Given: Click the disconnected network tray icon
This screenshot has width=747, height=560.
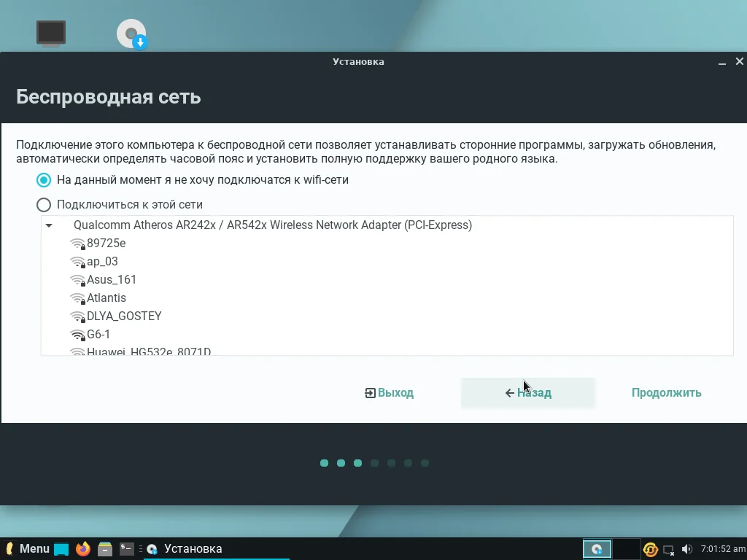Looking at the screenshot, I should point(669,549).
